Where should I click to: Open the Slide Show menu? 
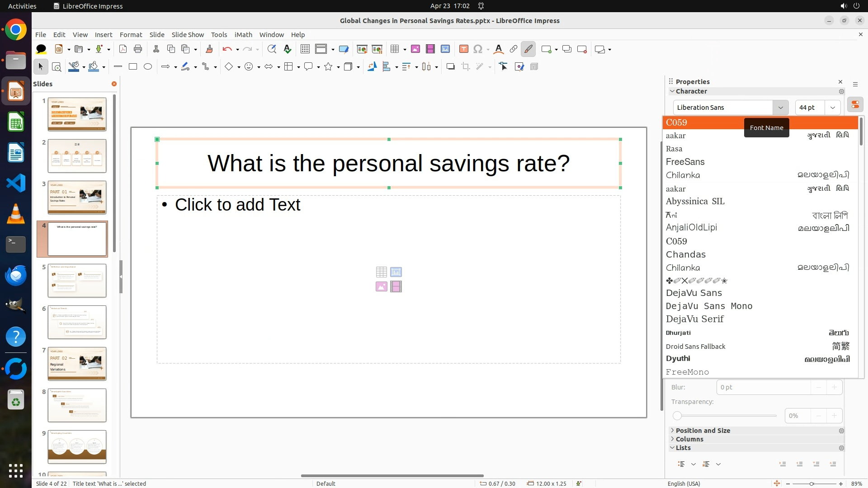point(188,34)
